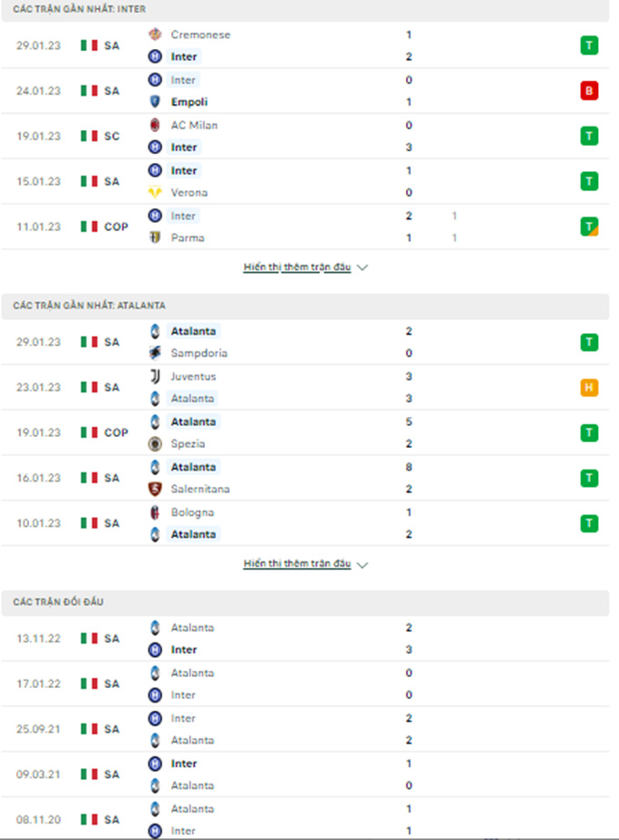Expand more Atalanta matches chevron
Image resolution: width=619 pixels, height=840 pixels.
[x=362, y=564]
